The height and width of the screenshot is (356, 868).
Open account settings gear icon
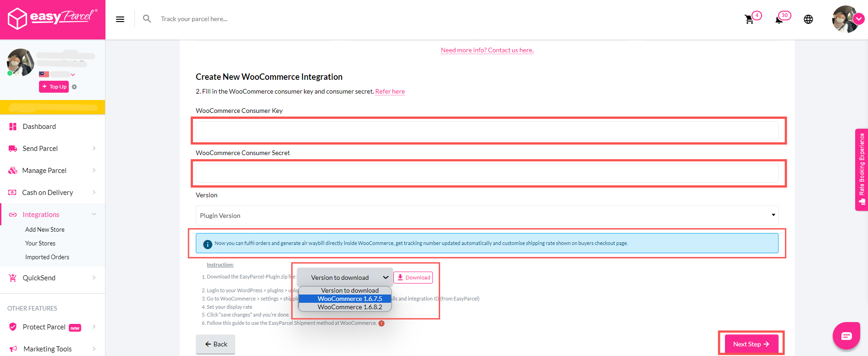74,87
